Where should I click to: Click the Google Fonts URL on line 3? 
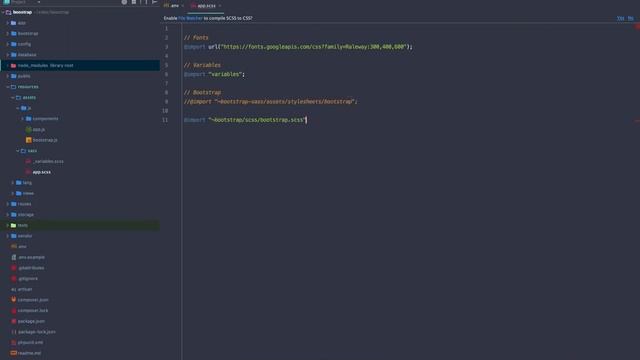[x=313, y=47]
